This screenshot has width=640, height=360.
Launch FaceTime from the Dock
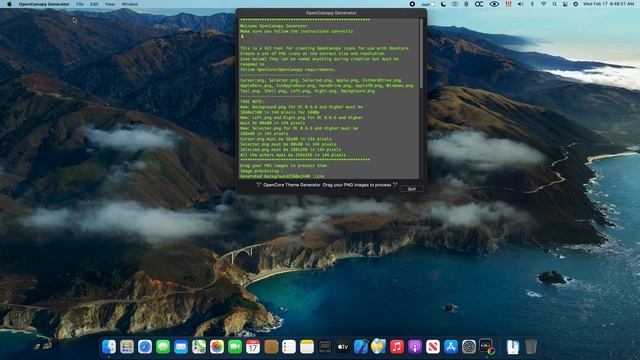click(235, 347)
